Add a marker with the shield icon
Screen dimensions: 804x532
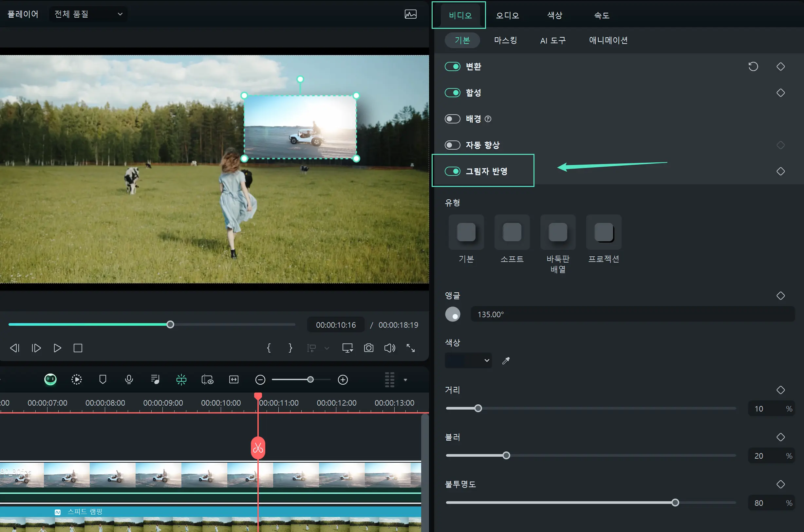tap(103, 379)
